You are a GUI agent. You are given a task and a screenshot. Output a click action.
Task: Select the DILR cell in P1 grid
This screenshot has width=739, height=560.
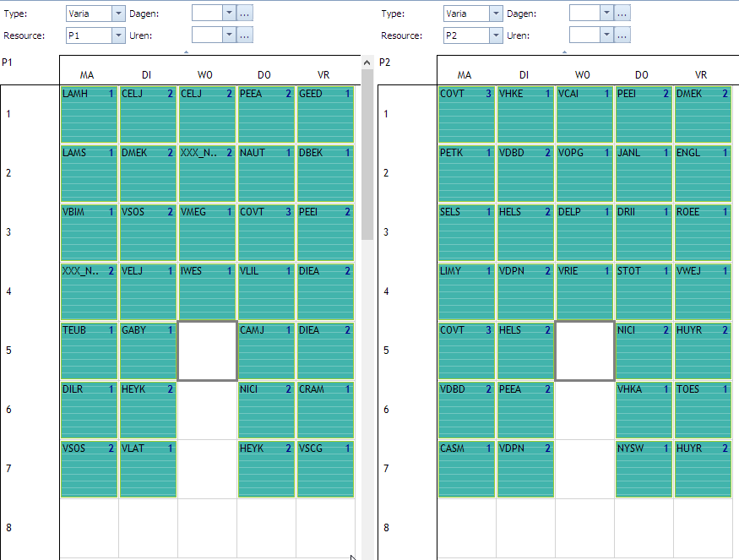(x=89, y=410)
